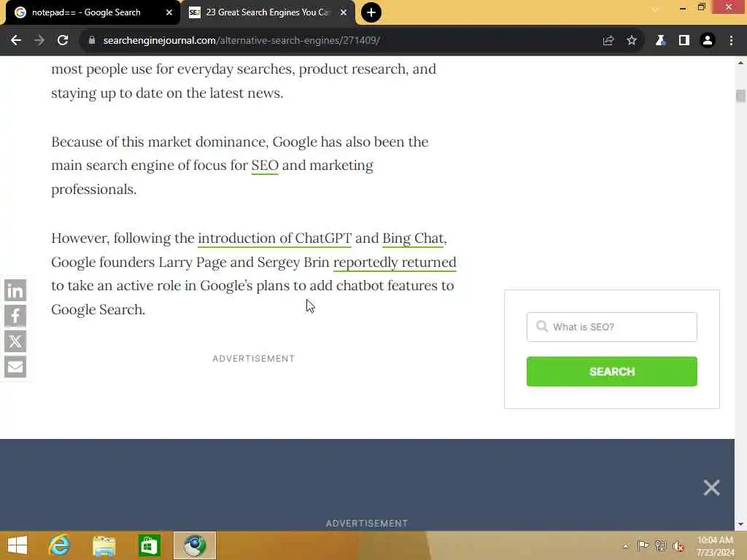Close the 23 Great Search Engines tab
Image resolution: width=747 pixels, height=560 pixels.
344,12
